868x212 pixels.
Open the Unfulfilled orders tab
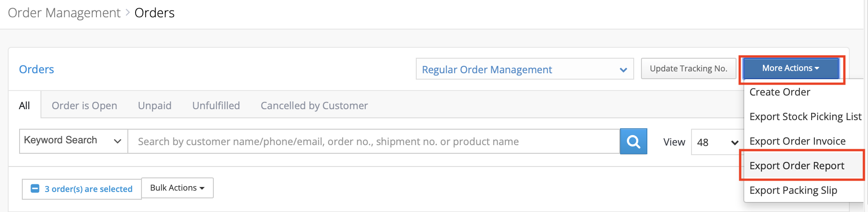216,106
